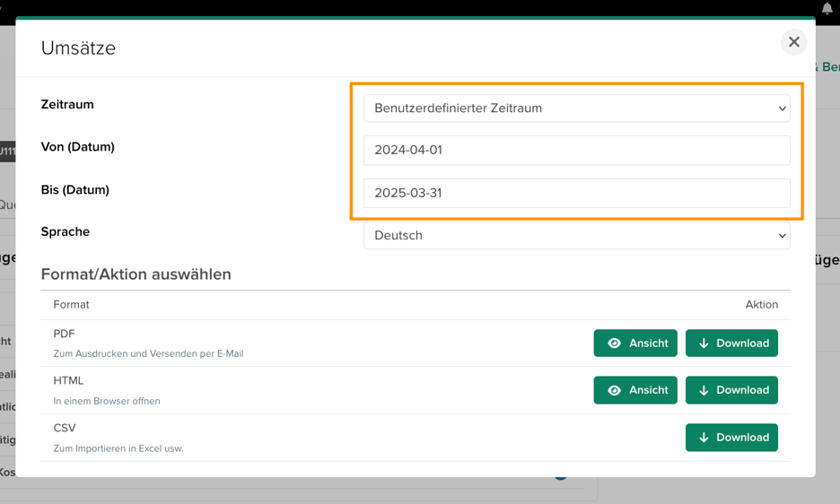Download the PDF report
The width and height of the screenshot is (840, 504).
(x=731, y=343)
